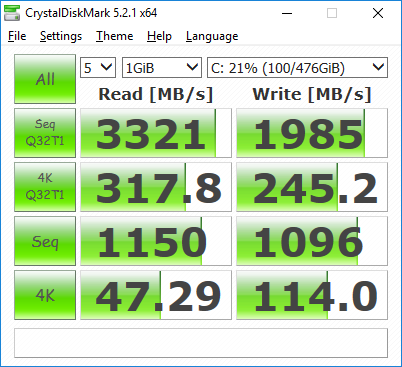Click the 4K write result 114.0

pos(312,295)
